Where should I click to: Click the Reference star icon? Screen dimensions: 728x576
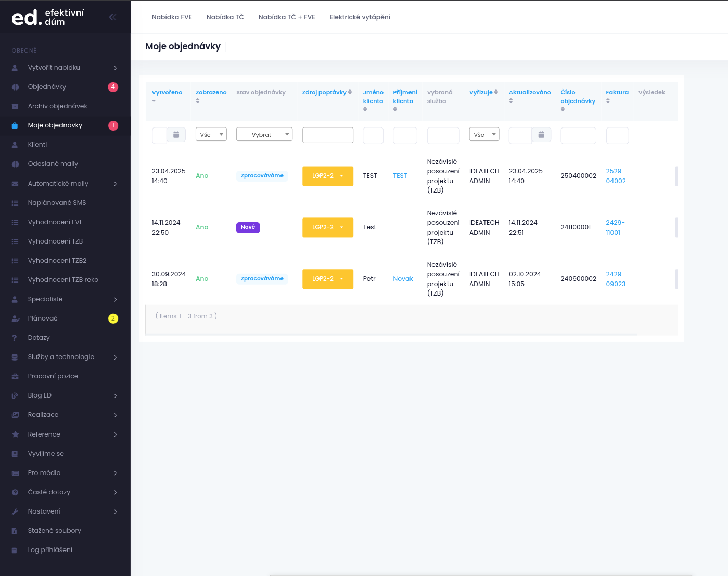(15, 434)
